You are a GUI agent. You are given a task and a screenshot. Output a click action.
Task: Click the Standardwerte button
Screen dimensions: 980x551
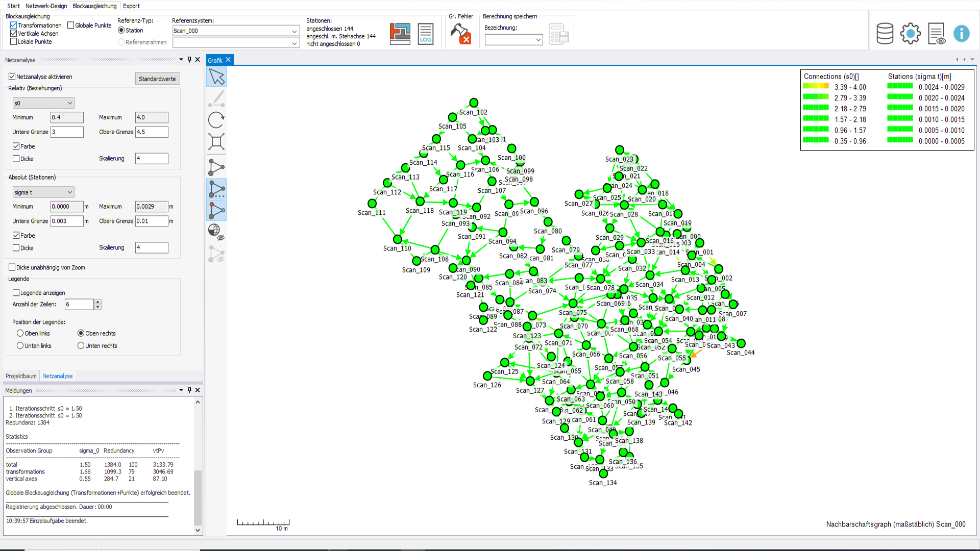(157, 79)
